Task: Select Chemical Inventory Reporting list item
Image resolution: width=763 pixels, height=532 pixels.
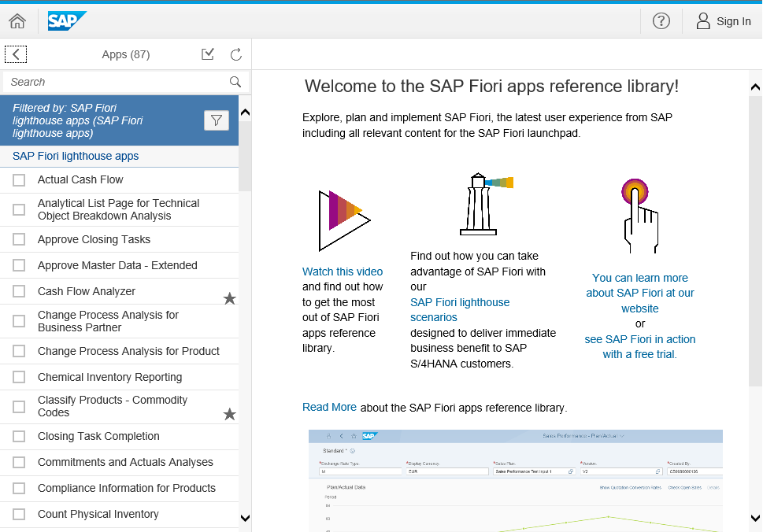Action: pos(119,377)
